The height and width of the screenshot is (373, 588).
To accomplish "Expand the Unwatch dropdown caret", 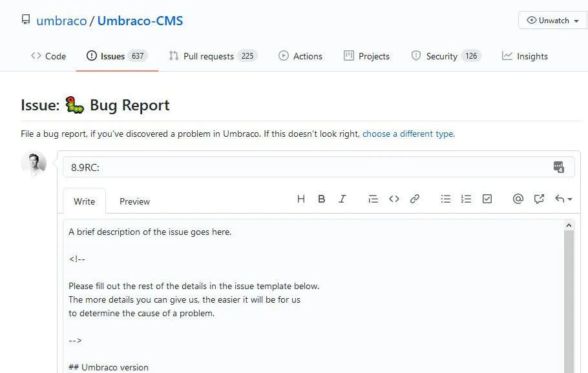I will tap(576, 20).
